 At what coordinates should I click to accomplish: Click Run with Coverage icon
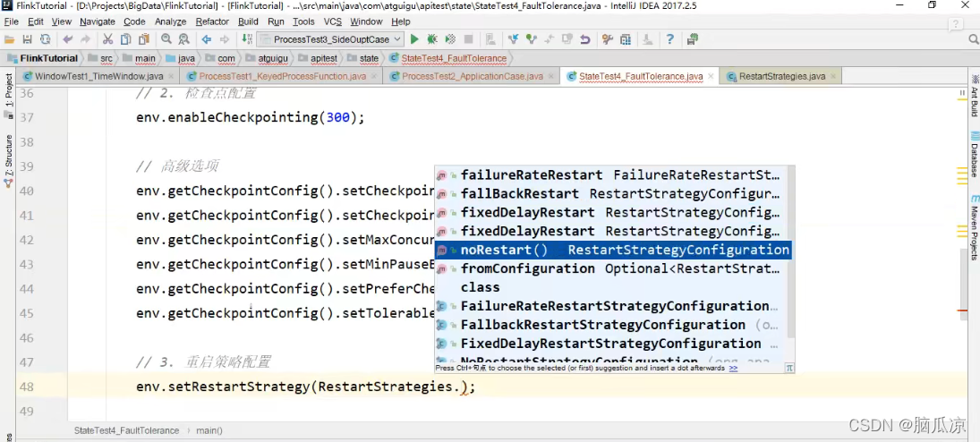[450, 39]
